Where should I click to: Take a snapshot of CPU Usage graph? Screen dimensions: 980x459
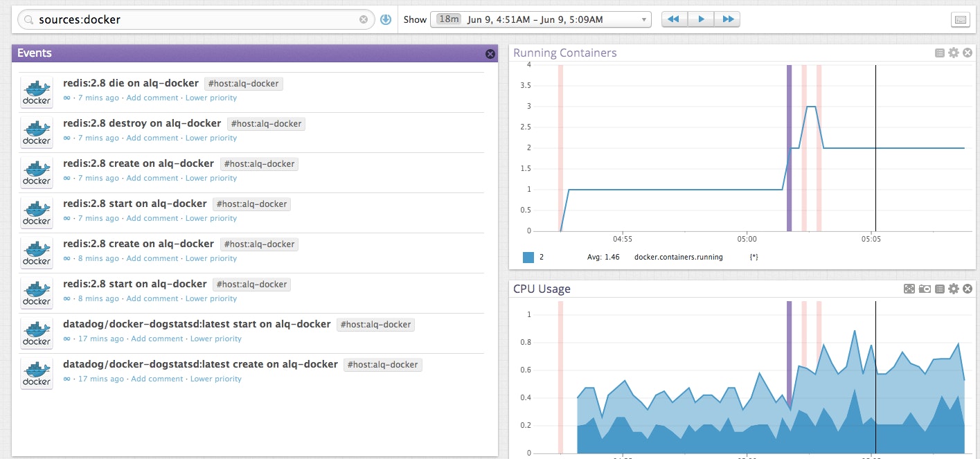[x=925, y=289]
